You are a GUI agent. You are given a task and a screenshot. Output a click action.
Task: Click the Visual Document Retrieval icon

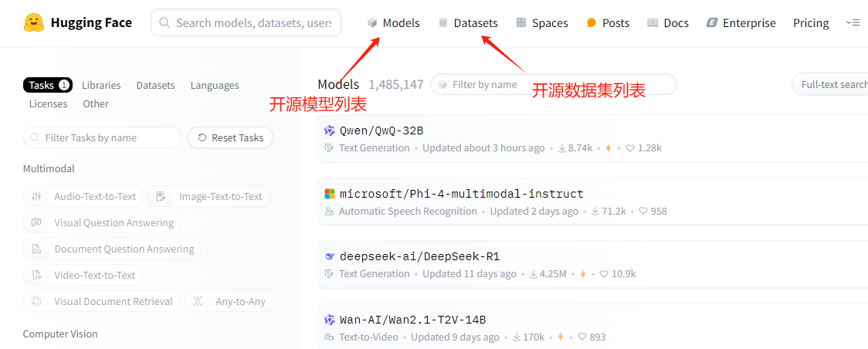(36, 301)
